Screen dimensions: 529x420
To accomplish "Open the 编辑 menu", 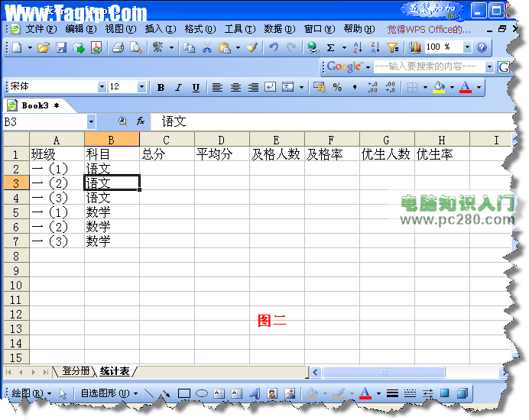I will coord(81,29).
